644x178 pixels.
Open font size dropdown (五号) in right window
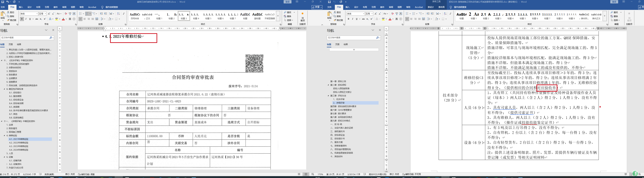[372, 14]
